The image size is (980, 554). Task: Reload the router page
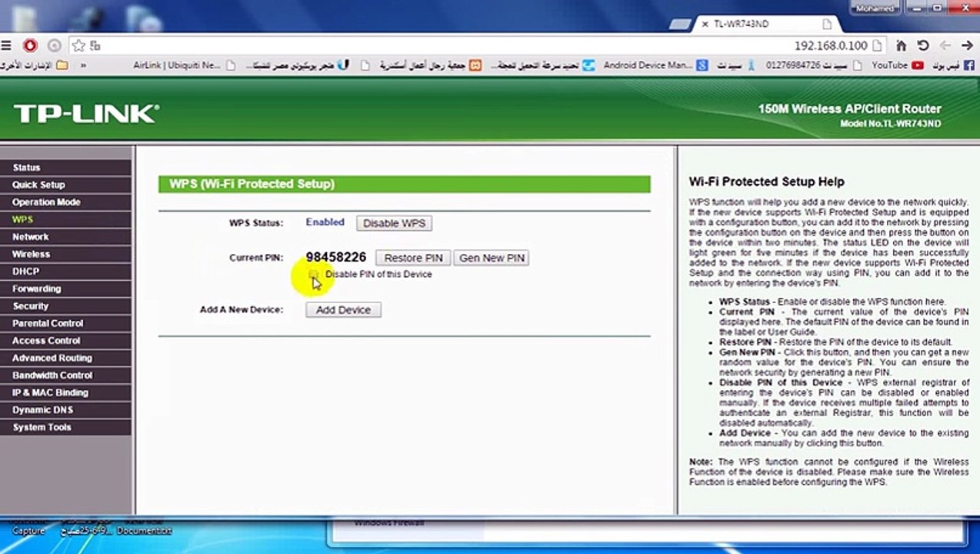click(x=923, y=45)
